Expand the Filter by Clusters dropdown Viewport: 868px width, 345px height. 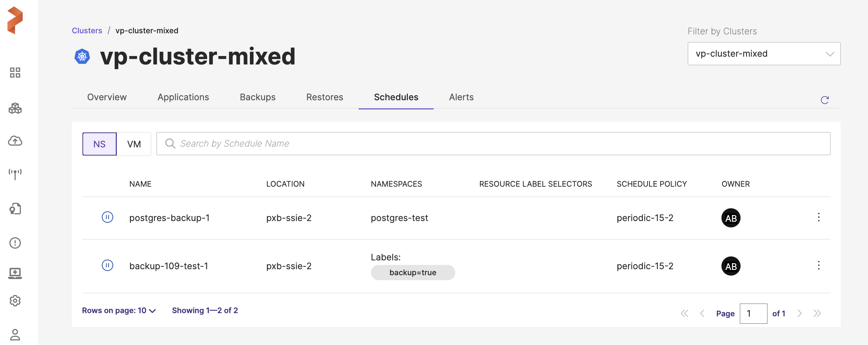pyautogui.click(x=764, y=54)
